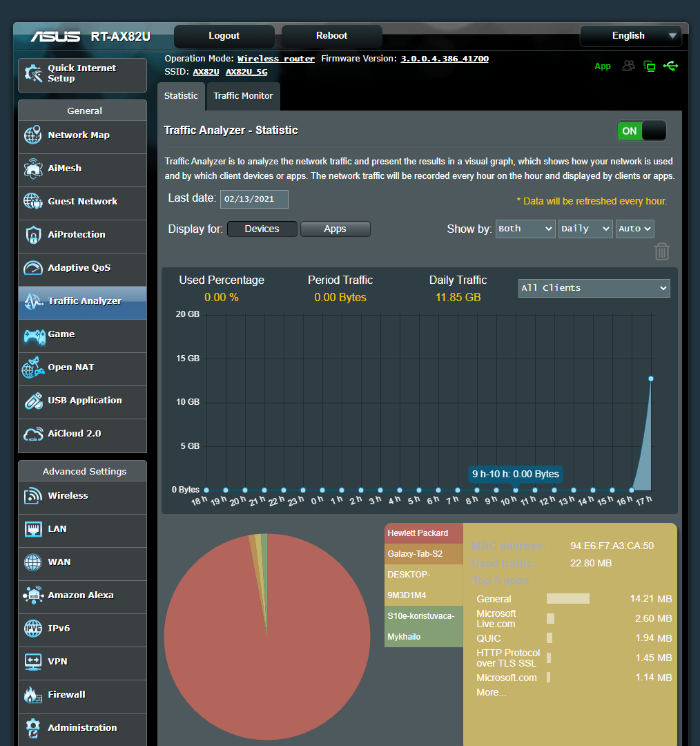Open the Auto unit dropdown

click(634, 229)
